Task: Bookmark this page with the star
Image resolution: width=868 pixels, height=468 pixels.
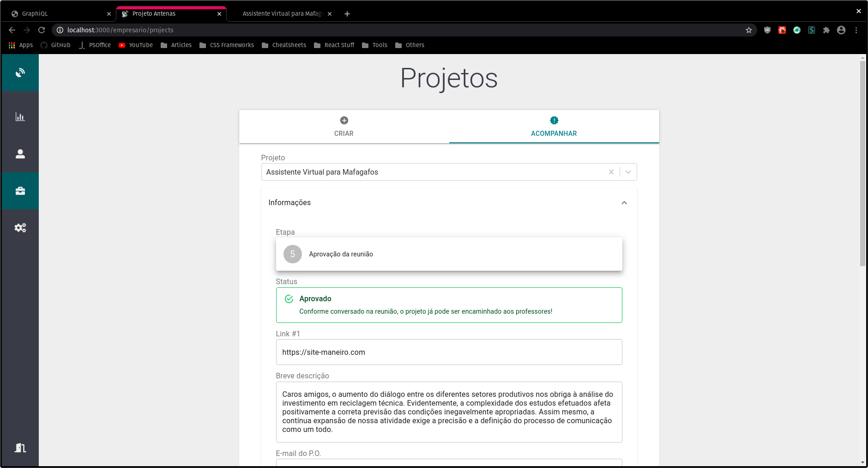Action: pyautogui.click(x=749, y=30)
